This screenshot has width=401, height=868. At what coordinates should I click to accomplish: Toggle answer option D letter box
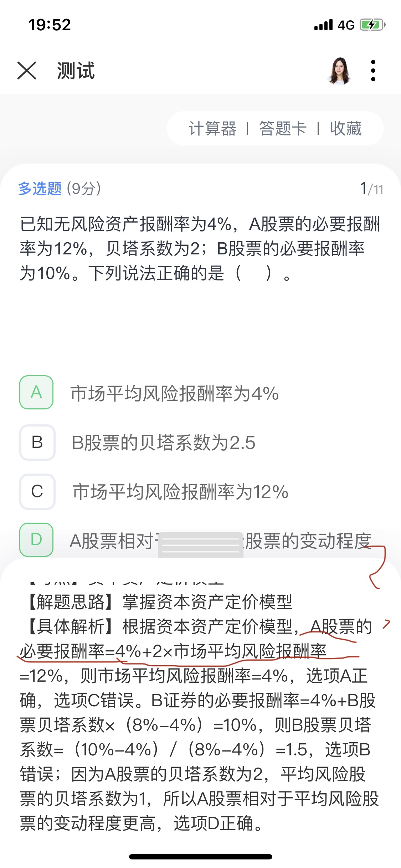36,539
